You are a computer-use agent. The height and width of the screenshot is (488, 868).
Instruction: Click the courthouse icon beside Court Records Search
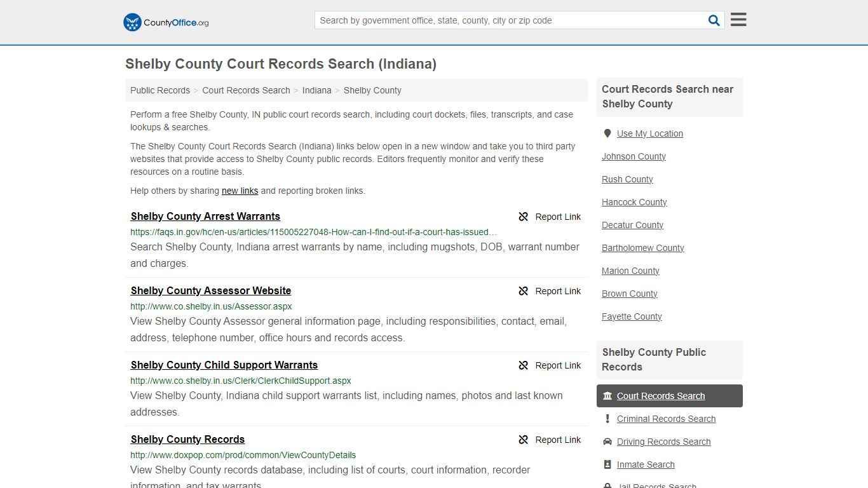click(x=607, y=396)
